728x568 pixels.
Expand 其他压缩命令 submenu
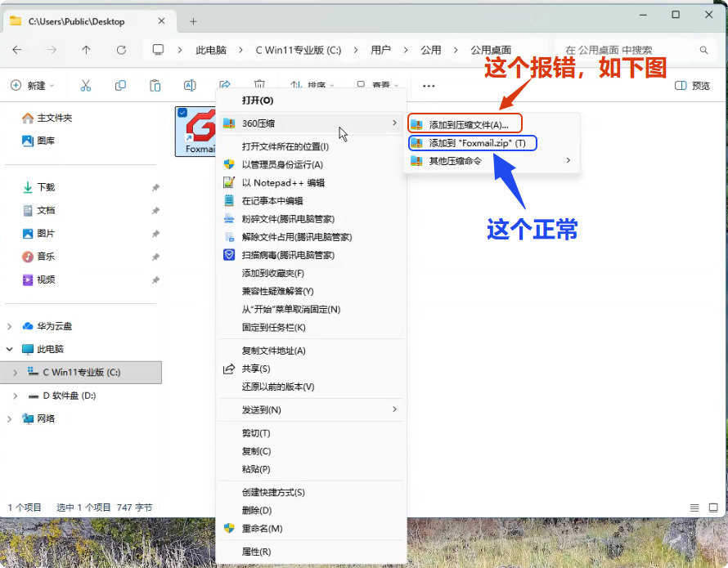click(492, 160)
